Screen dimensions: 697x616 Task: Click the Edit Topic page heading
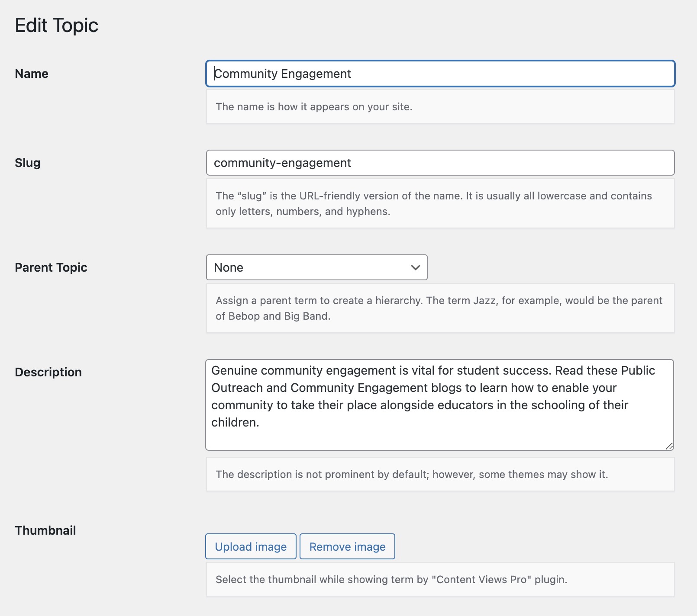click(x=57, y=26)
